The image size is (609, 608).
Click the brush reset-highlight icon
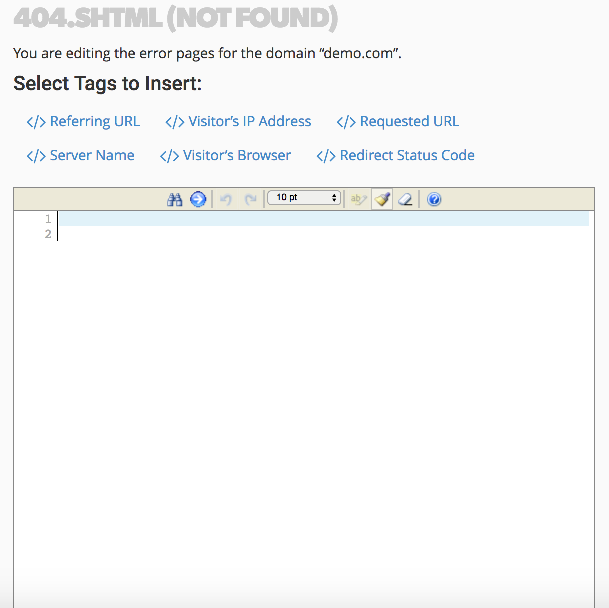[382, 199]
